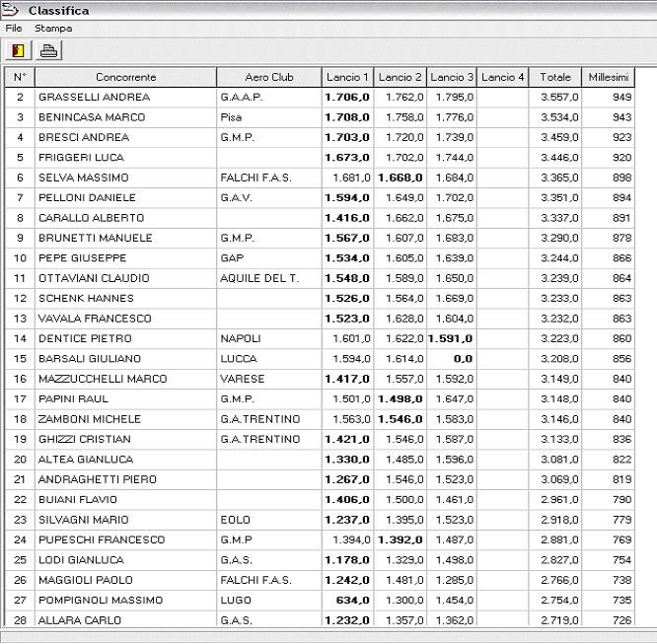Click the printer toolbar icon

(x=48, y=50)
